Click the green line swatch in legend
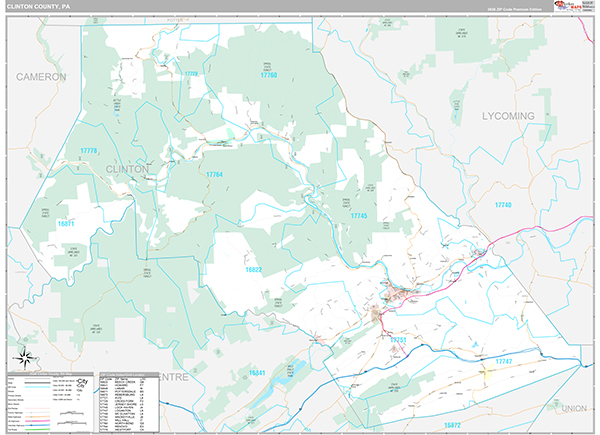The height and width of the screenshot is (435, 600). coord(38,430)
